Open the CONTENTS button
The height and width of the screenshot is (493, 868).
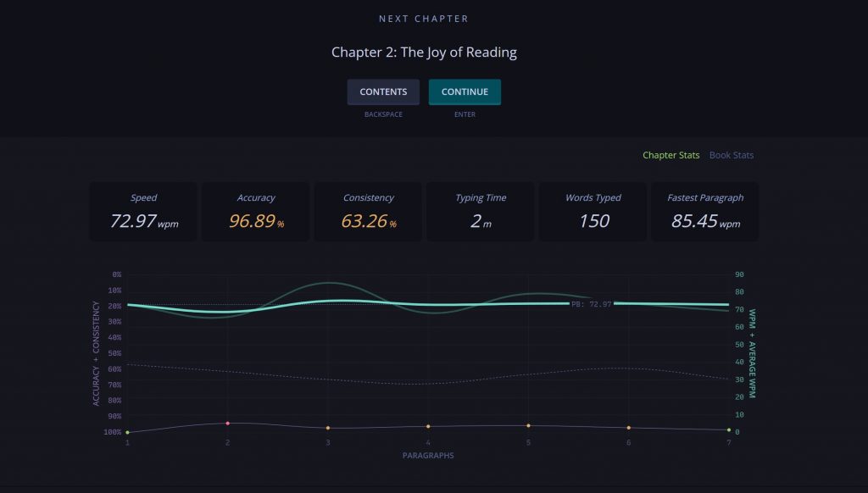click(x=383, y=91)
